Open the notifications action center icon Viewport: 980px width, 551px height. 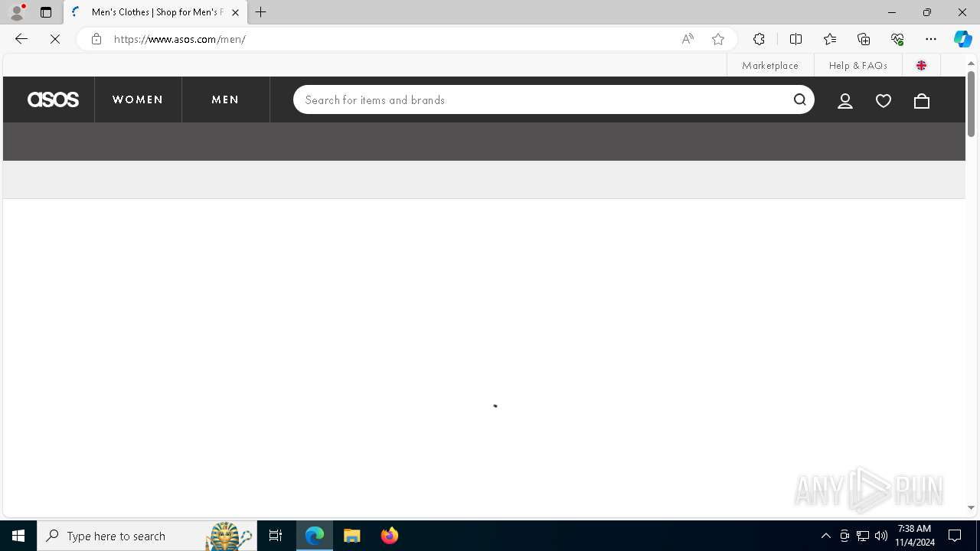point(955,536)
